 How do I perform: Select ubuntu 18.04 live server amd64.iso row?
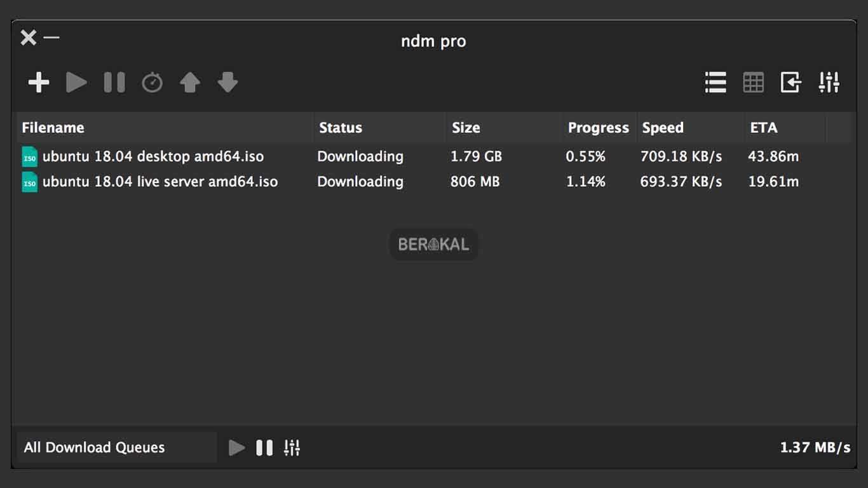point(159,182)
